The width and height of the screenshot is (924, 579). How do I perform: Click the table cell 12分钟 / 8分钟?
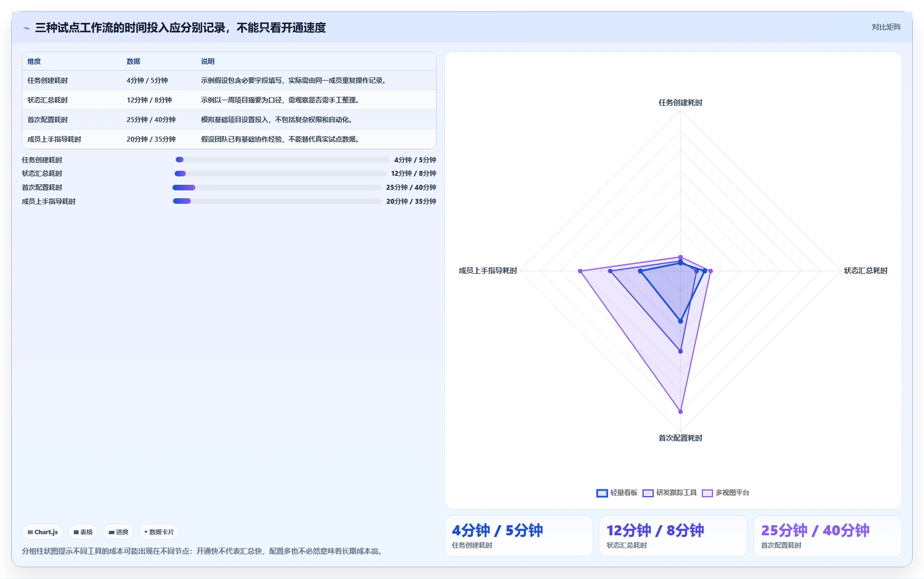[149, 100]
